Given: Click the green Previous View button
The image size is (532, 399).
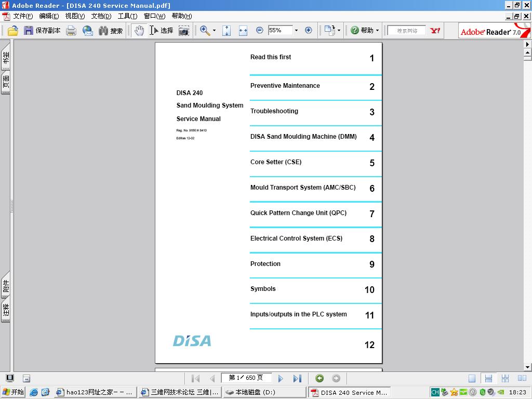Looking at the screenshot, I should click(x=320, y=378).
